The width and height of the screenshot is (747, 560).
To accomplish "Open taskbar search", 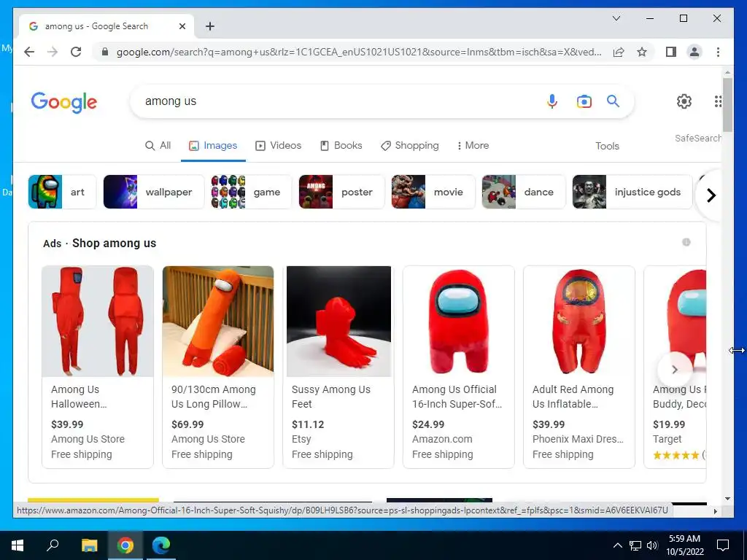I will [53, 545].
